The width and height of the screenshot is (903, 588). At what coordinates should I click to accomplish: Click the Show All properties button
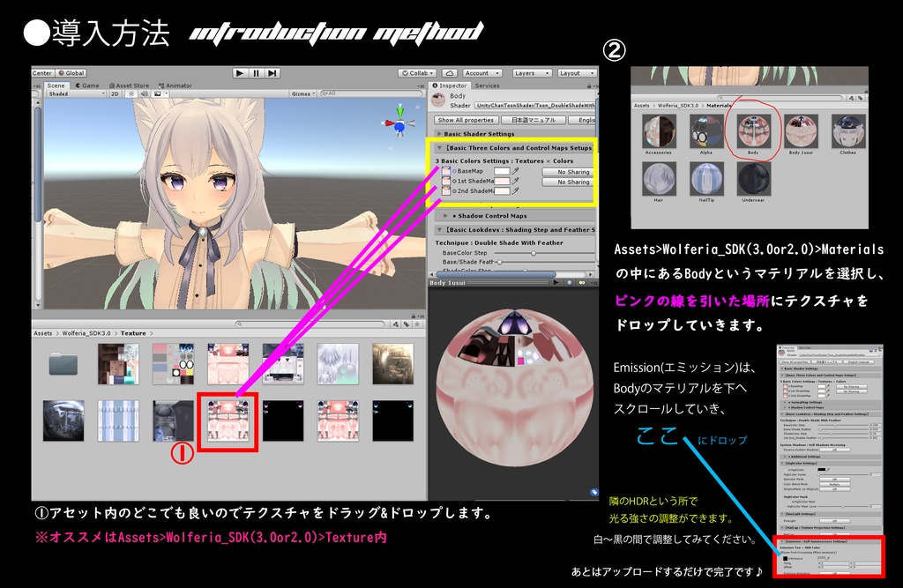point(466,120)
